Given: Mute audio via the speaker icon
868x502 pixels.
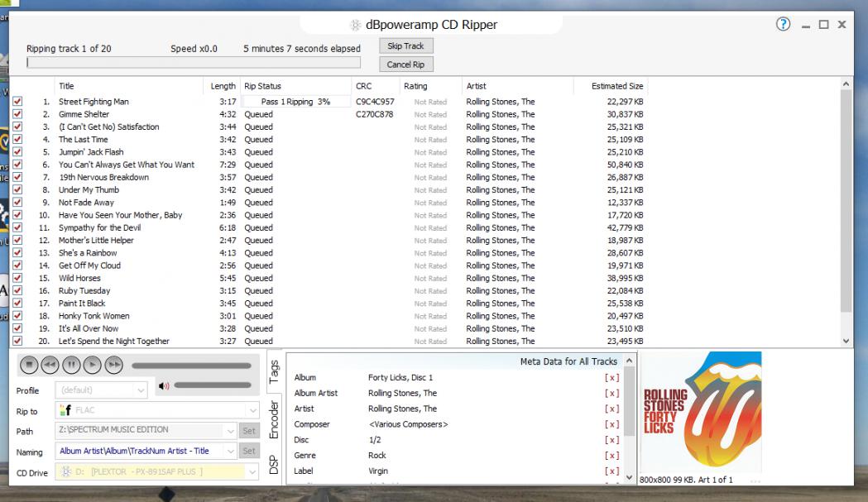Looking at the screenshot, I should [164, 385].
